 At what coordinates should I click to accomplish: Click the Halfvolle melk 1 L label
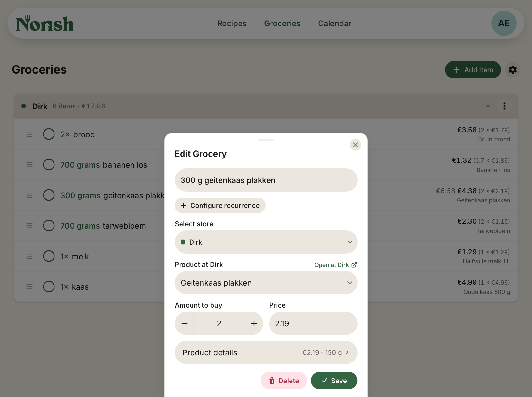pos(486,261)
